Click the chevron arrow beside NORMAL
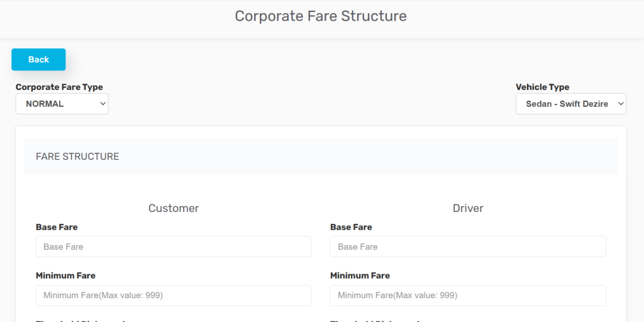The image size is (644, 322). click(103, 104)
